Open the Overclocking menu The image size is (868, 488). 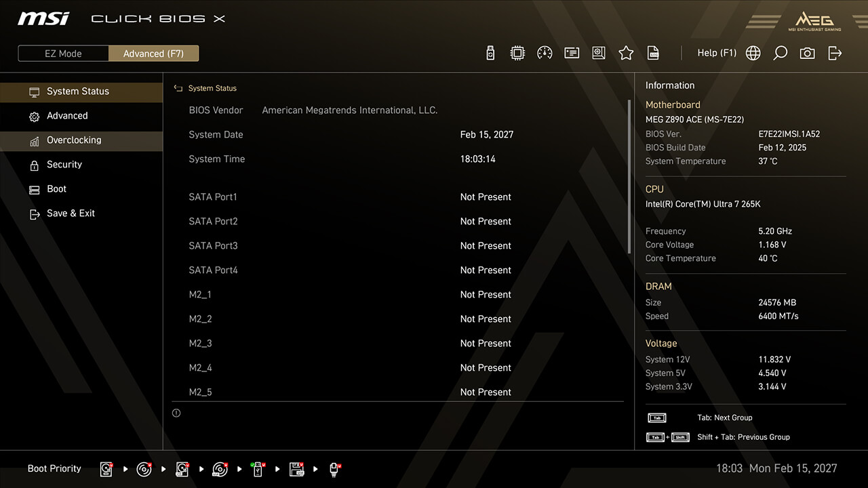[x=74, y=140]
